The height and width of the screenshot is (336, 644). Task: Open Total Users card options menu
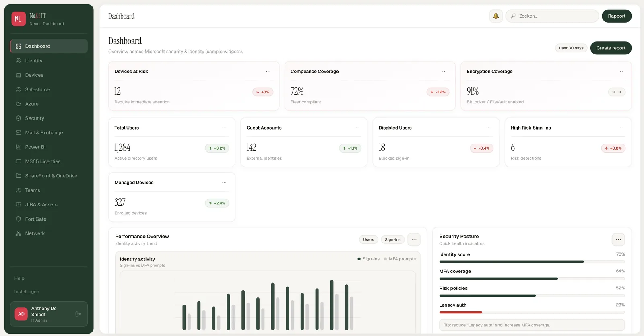pos(224,128)
